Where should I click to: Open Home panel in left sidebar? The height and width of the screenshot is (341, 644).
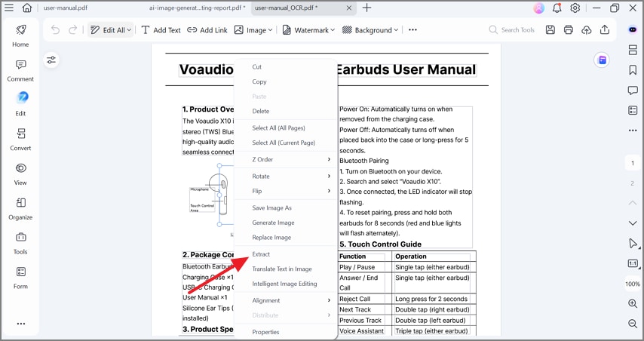(20, 35)
